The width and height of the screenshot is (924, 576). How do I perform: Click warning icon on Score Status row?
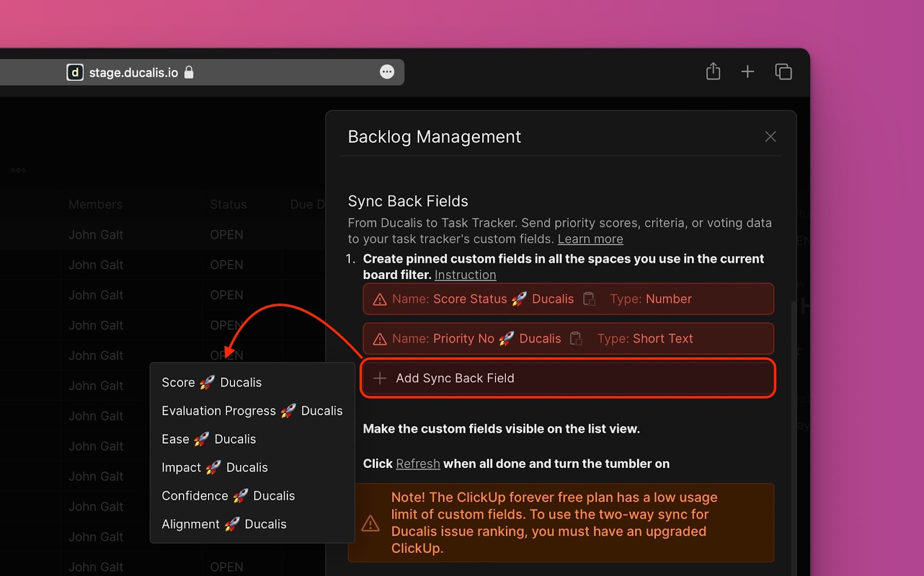point(379,299)
